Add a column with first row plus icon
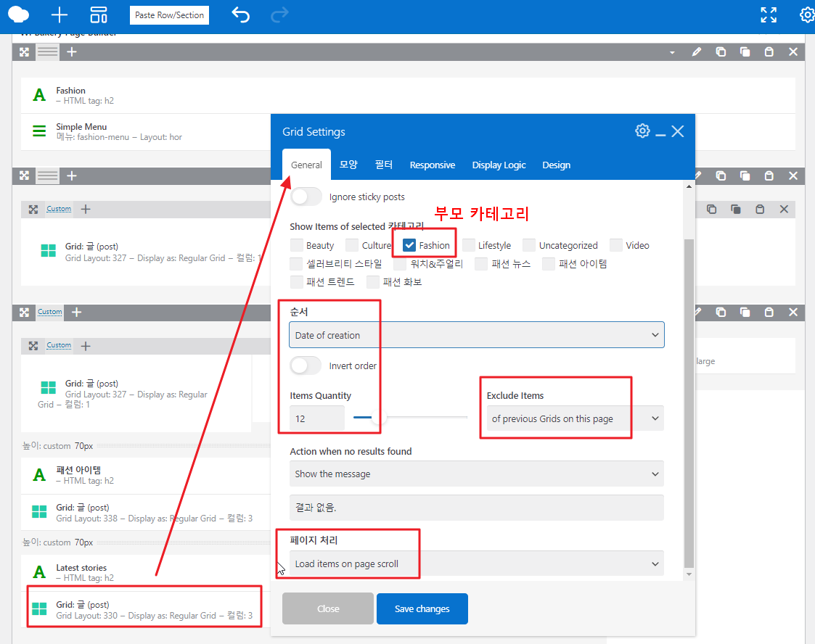This screenshot has width=815, height=644. (x=72, y=52)
